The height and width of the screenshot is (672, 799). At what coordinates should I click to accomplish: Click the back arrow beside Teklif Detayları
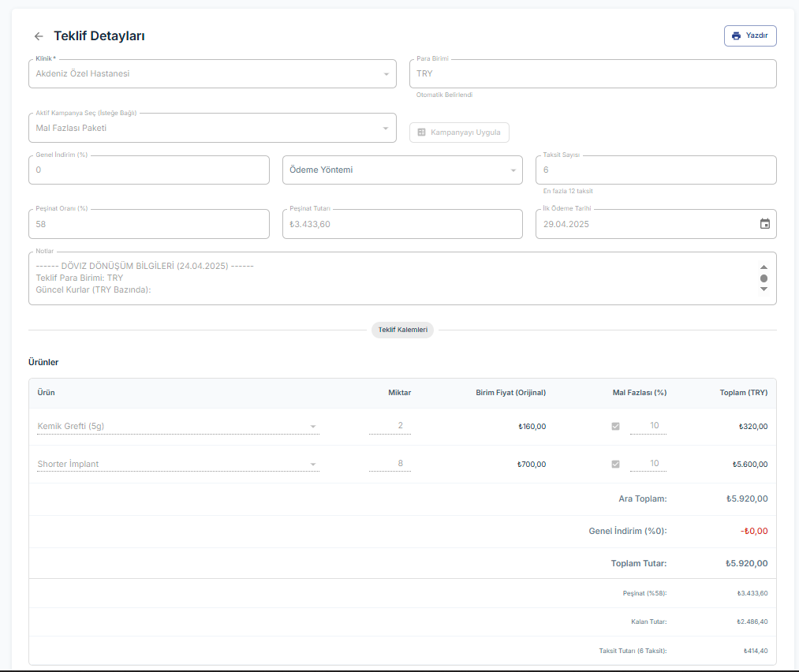pos(39,36)
